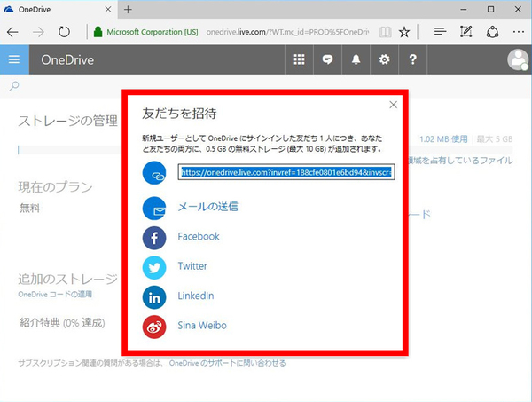
Task: Open Edge more actions ellipsis
Action: pyautogui.click(x=519, y=32)
